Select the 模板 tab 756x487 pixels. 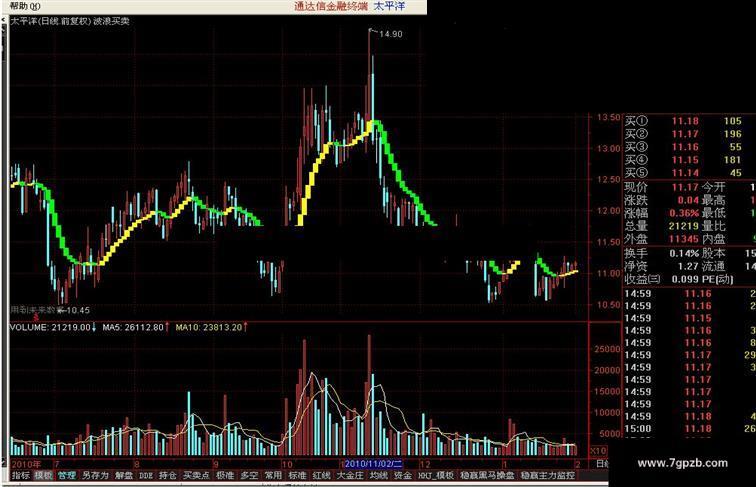pos(43,475)
